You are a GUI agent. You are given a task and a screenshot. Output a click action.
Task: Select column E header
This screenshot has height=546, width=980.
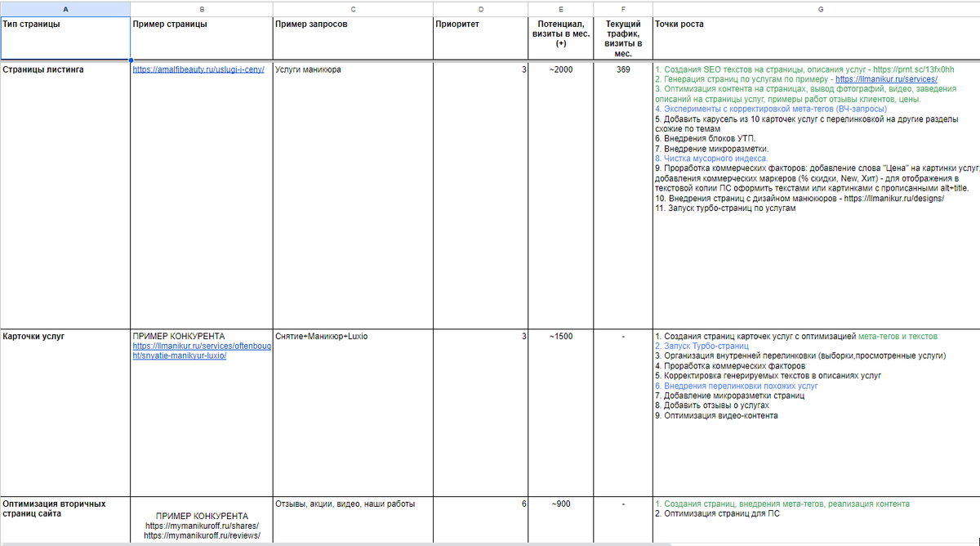[561, 9]
